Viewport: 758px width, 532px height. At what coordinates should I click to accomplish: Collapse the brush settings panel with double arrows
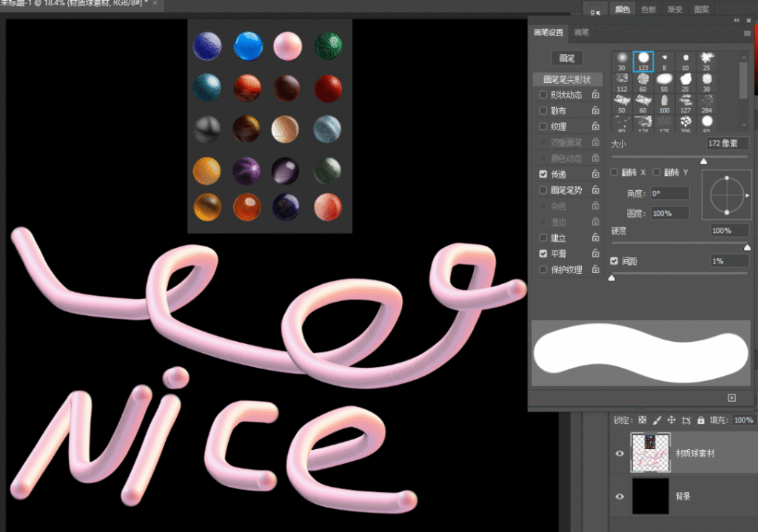737,20
